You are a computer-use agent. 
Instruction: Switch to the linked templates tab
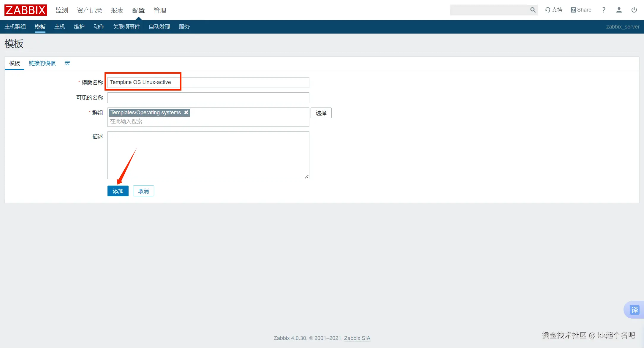(x=42, y=63)
